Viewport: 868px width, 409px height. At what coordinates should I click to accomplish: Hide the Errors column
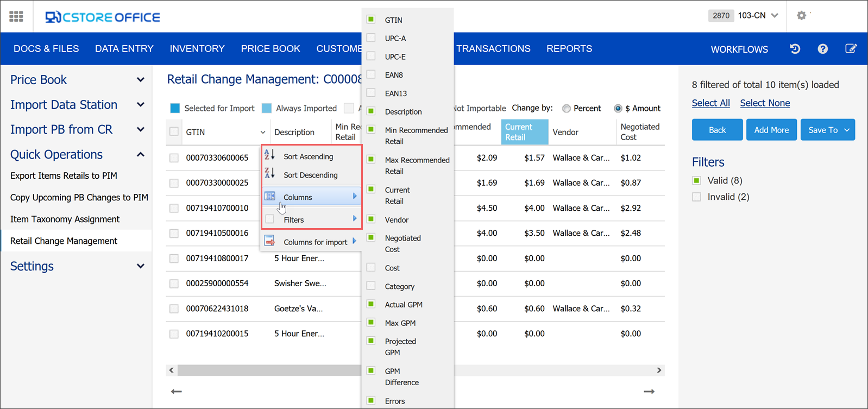coord(371,400)
